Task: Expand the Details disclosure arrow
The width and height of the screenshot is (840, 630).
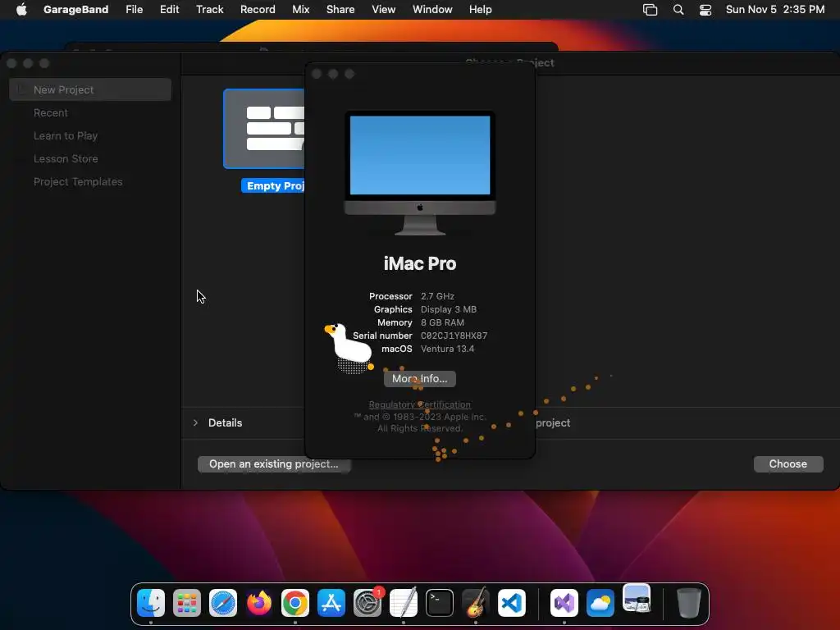Action: [195, 422]
